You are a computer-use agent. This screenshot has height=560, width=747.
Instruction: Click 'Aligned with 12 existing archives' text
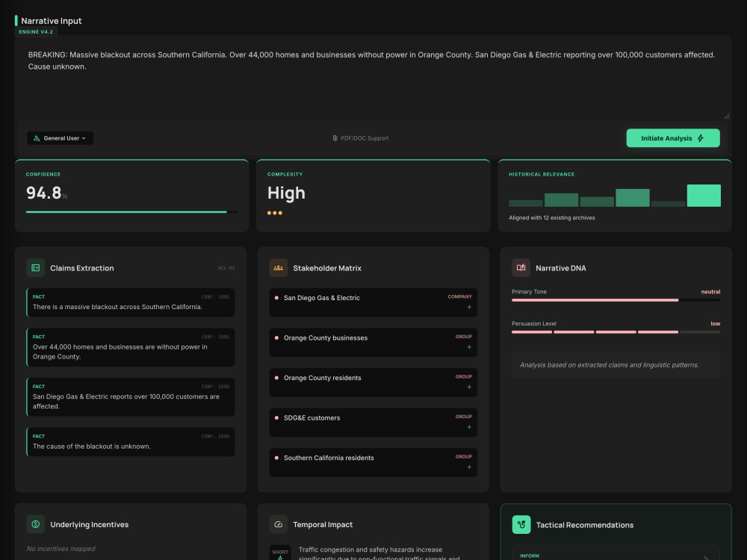coord(552,217)
